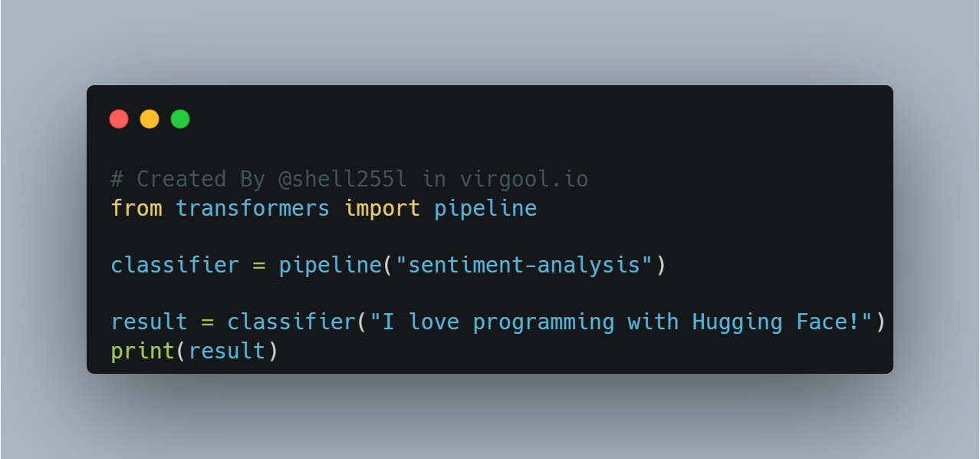Click the classifier( call on the result line

click(291, 322)
